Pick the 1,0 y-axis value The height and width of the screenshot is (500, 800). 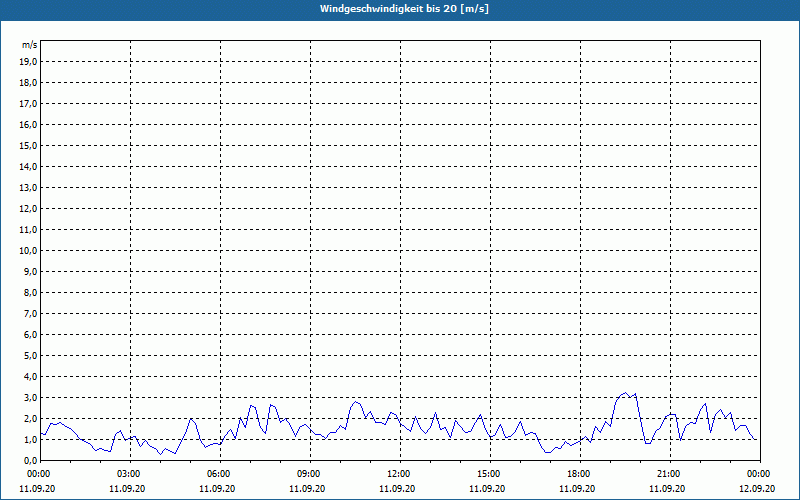[x=30, y=439]
